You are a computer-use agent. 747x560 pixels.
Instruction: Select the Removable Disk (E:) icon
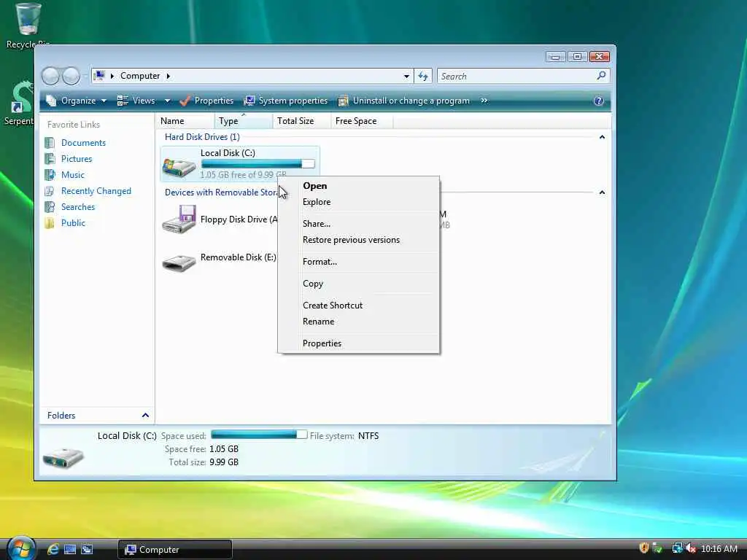[179, 262]
